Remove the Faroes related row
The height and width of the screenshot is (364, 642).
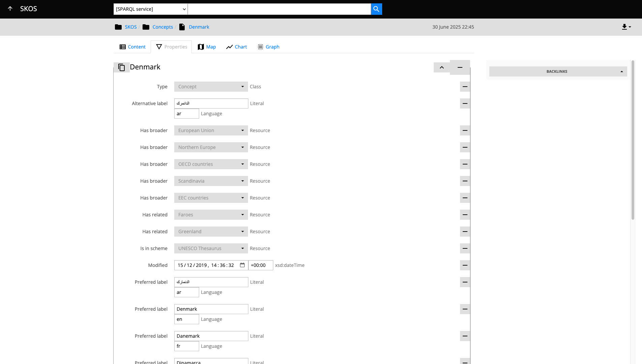(x=465, y=215)
